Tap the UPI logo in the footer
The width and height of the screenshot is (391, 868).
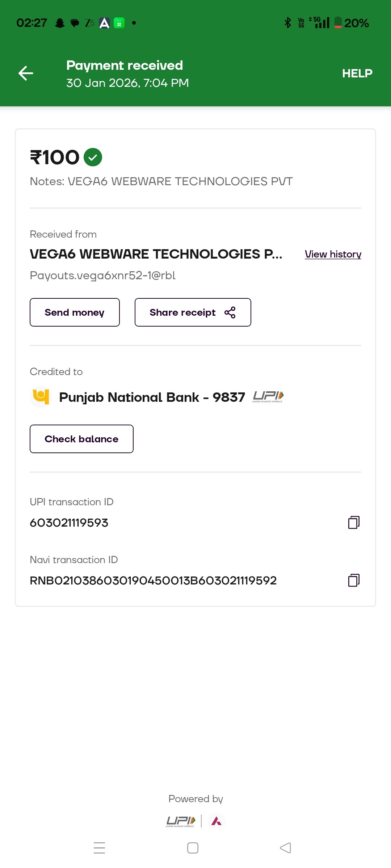[x=181, y=821]
